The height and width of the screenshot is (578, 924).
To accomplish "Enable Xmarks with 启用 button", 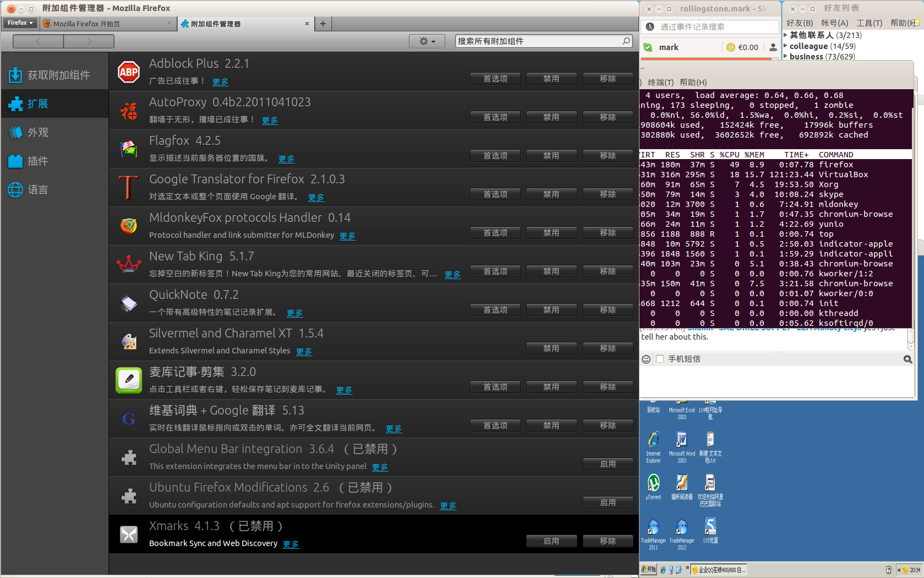I will click(x=551, y=541).
